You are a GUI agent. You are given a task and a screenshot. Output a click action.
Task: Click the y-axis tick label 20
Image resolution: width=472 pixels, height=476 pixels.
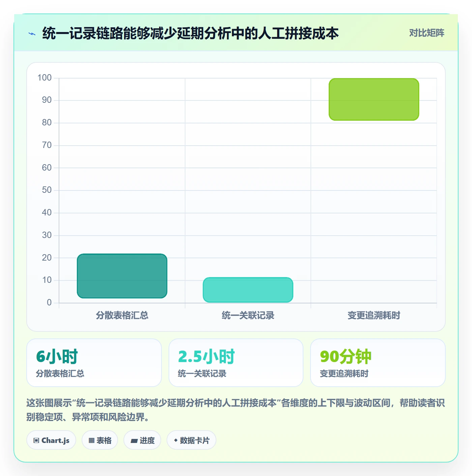(x=47, y=258)
